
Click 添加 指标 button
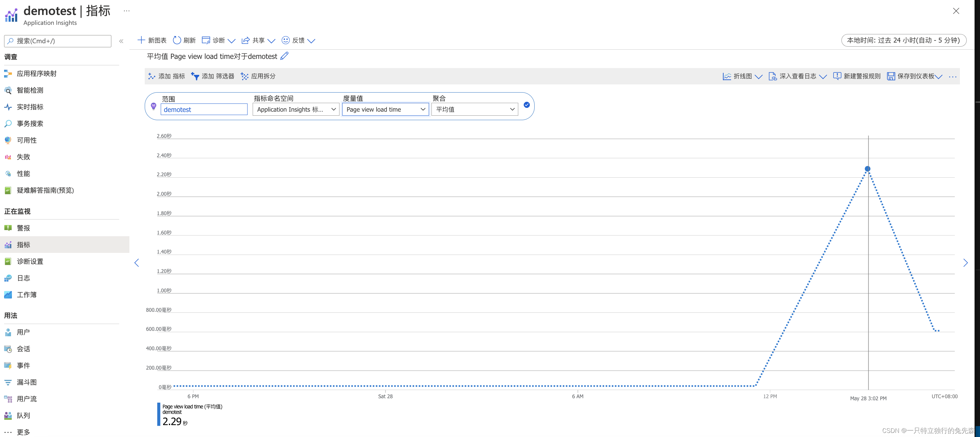167,76
